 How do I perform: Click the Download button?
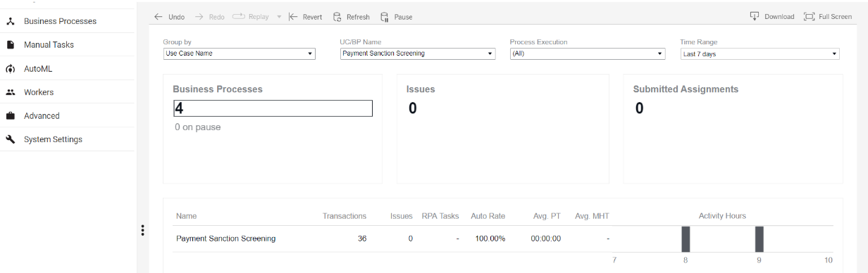(x=772, y=16)
